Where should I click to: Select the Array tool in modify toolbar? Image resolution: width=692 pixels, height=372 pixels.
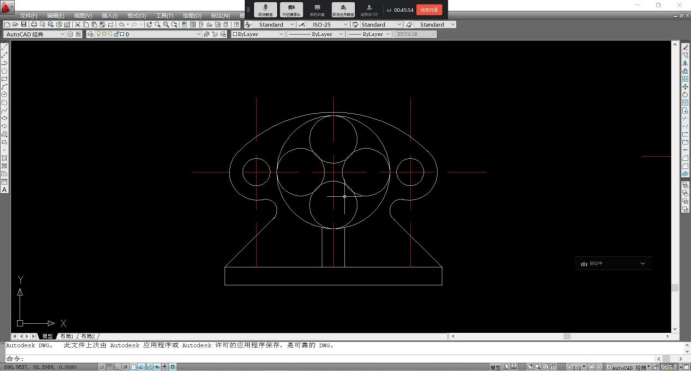[685, 79]
